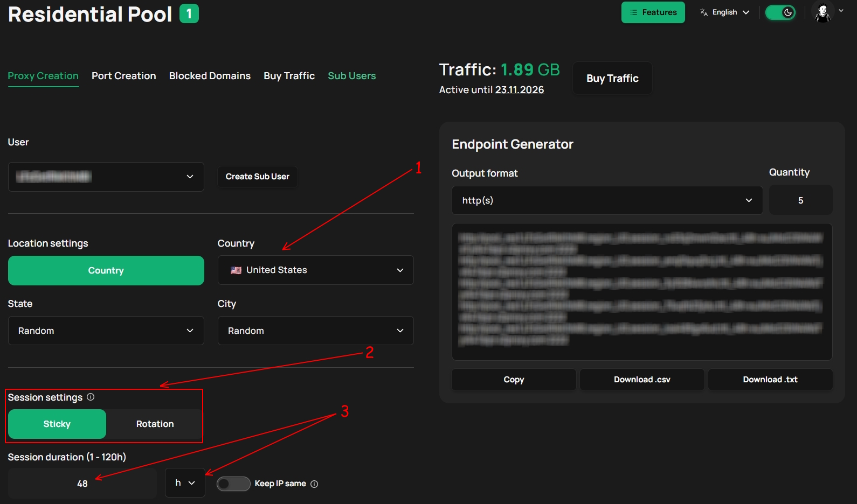The image size is (857, 504).
Task: Click the Buy Traffic button beside traffic
Action: point(612,78)
